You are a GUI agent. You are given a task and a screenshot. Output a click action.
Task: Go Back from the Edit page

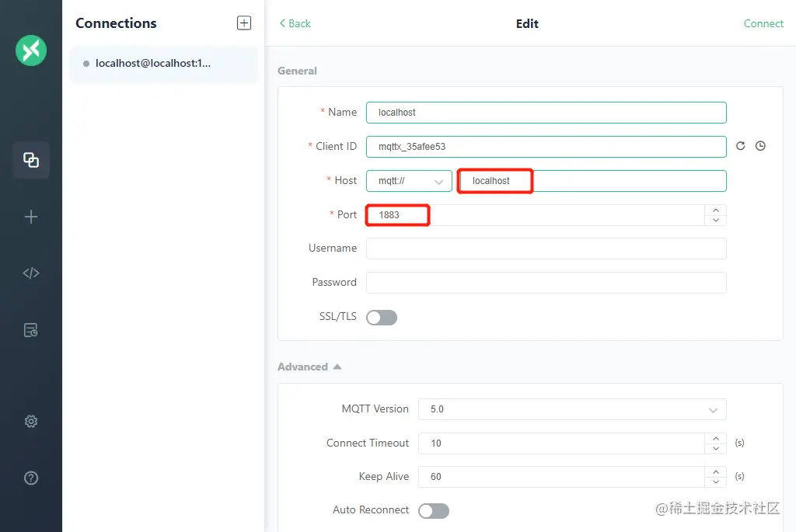coord(295,23)
